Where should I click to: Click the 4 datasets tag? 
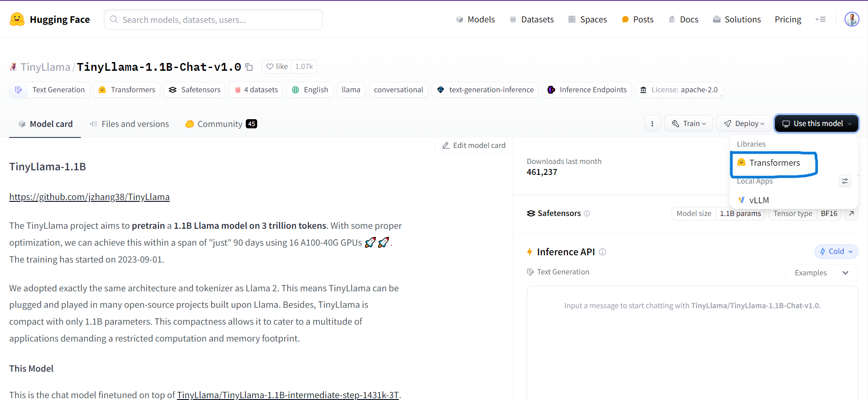(x=256, y=90)
